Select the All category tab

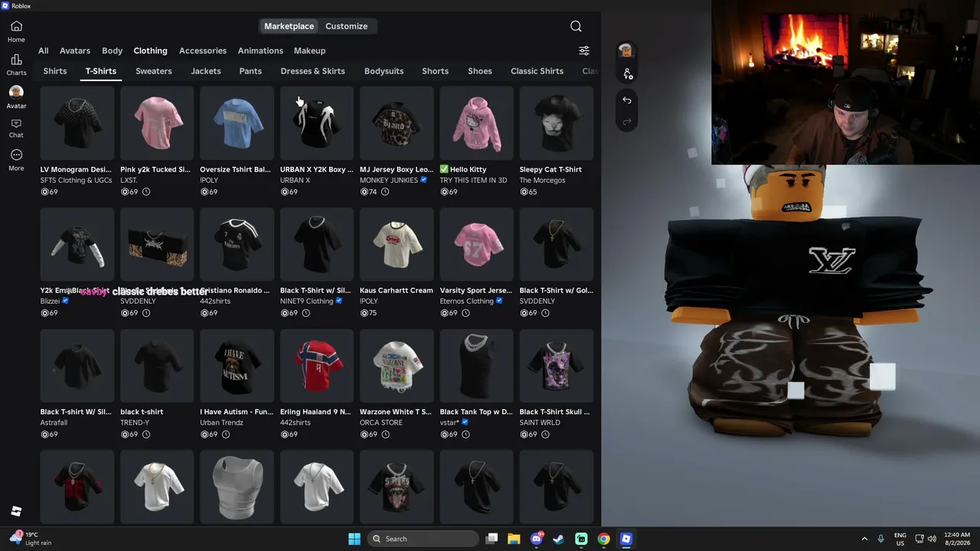[x=44, y=51]
